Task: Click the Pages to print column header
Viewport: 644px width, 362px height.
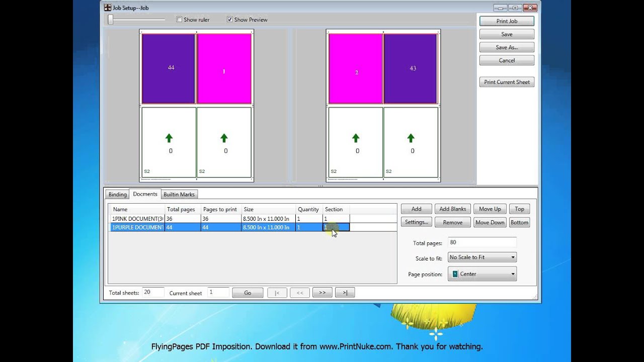Action: (x=221, y=209)
